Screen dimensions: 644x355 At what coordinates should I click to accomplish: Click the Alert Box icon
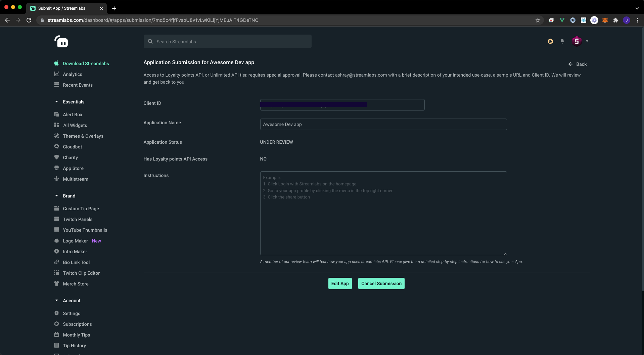56,114
